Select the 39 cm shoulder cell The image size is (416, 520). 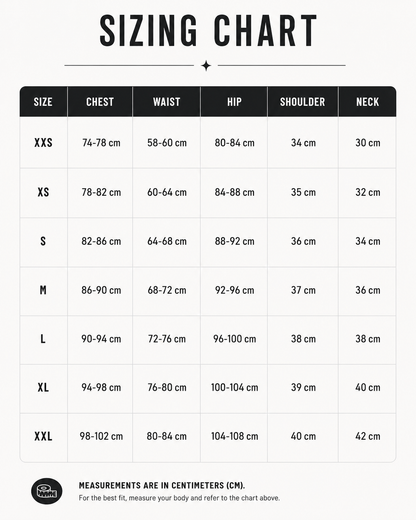point(303,387)
